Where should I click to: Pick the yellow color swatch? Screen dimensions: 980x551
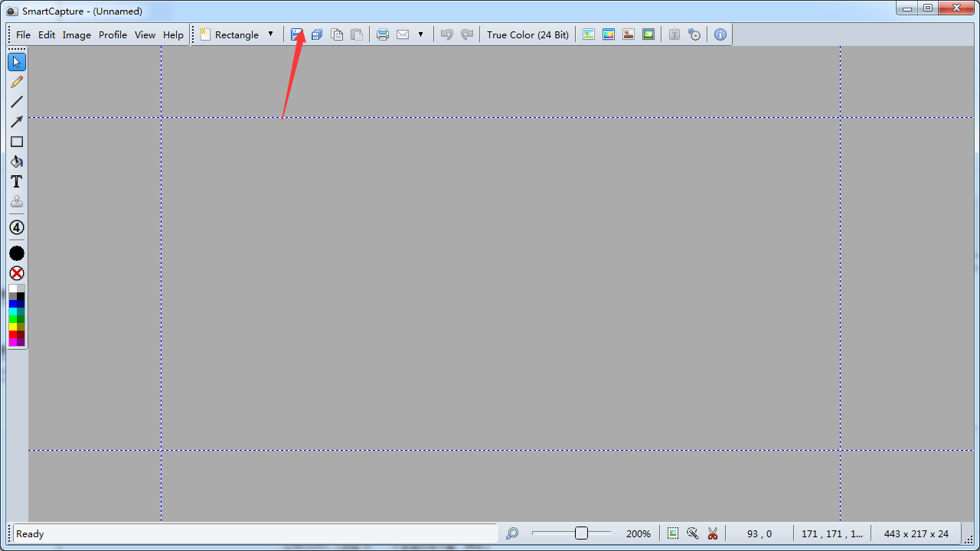[x=13, y=327]
